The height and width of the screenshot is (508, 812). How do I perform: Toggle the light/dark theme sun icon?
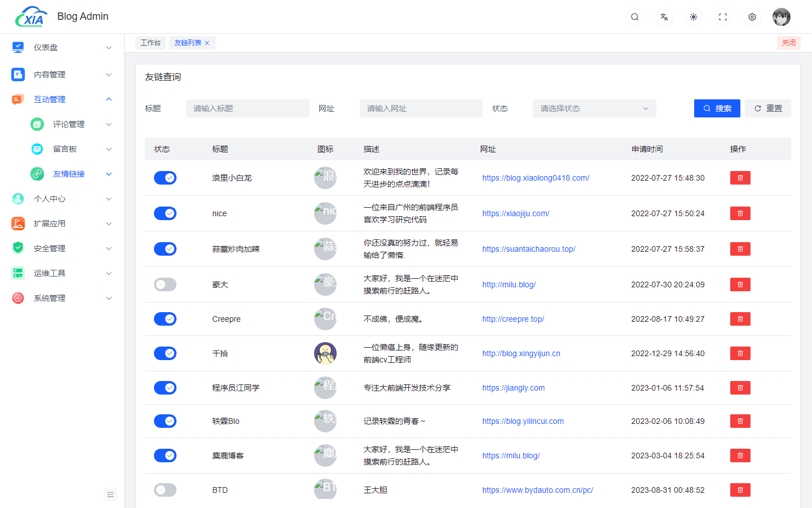coord(694,17)
